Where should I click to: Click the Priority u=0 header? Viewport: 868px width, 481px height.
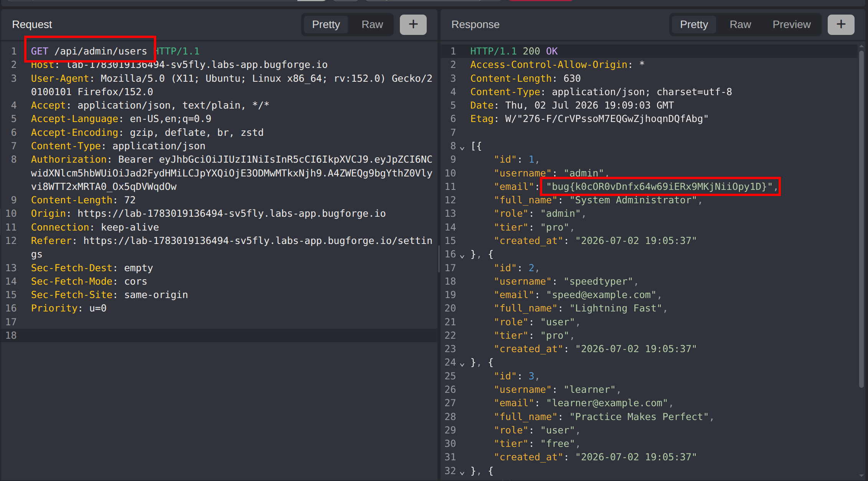[x=69, y=308]
